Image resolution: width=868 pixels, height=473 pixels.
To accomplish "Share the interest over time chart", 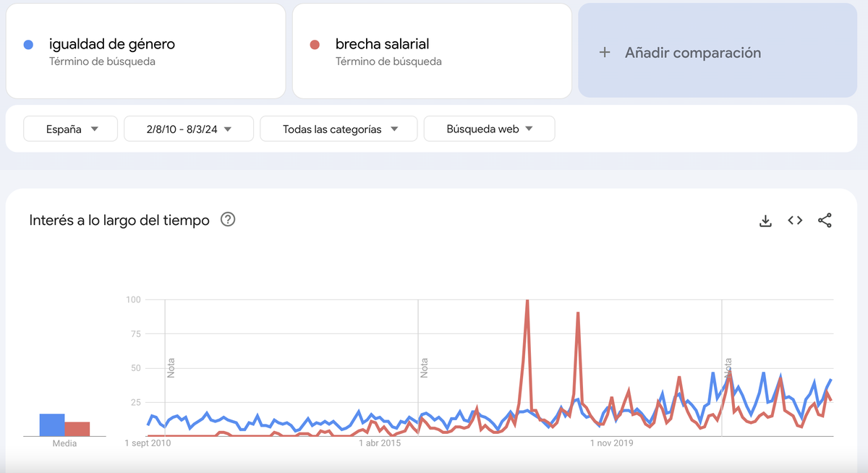I will point(825,221).
